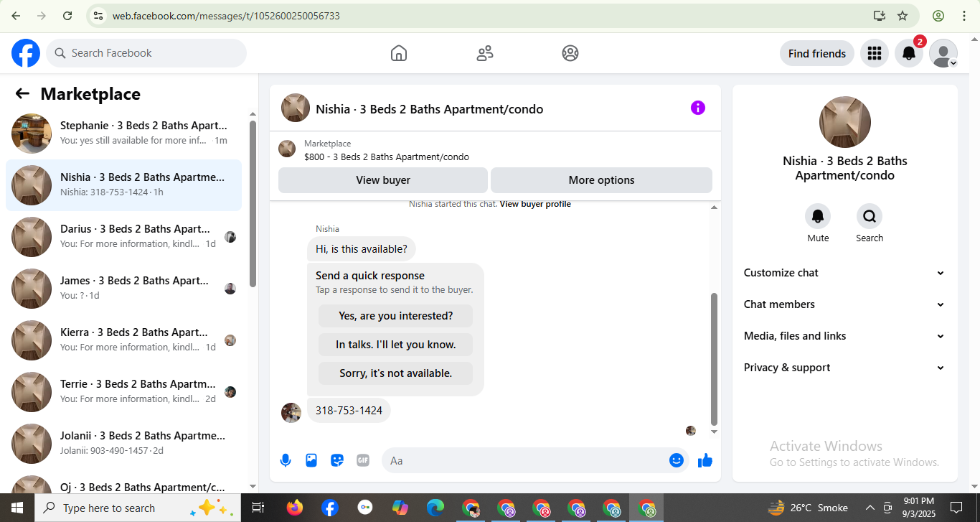Send quick reply "In talks. I'll let you know."
Viewport: 980px width, 522px height.
[x=396, y=345]
